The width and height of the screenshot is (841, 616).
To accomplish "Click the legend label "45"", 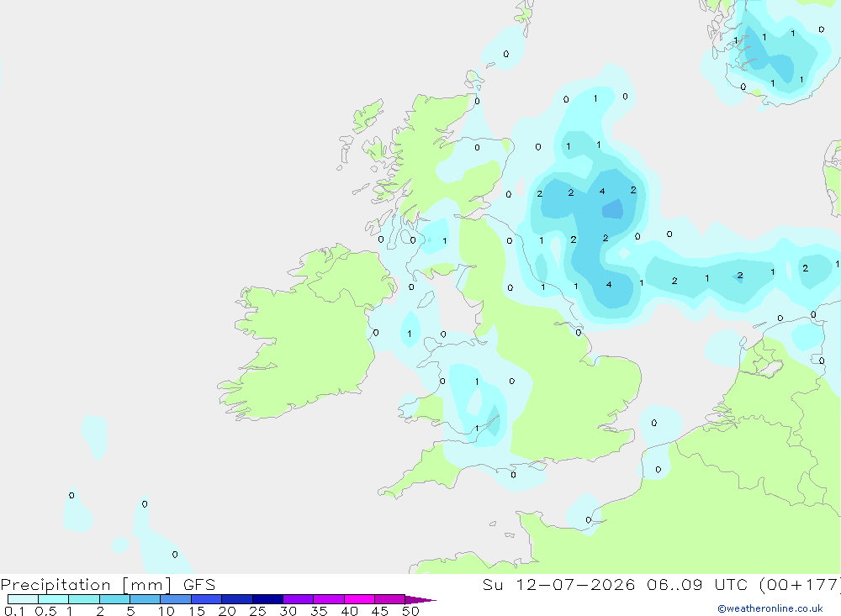I will [x=380, y=611].
